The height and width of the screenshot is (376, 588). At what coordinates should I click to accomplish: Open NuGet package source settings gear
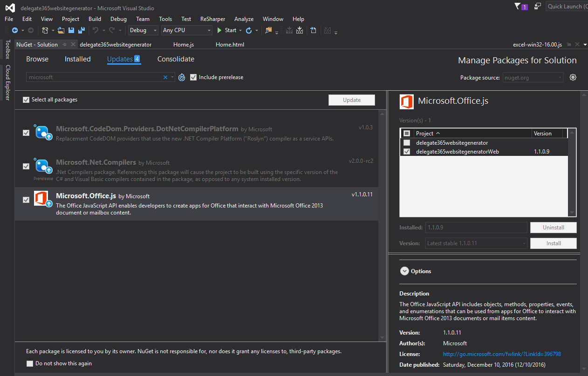pyautogui.click(x=573, y=77)
